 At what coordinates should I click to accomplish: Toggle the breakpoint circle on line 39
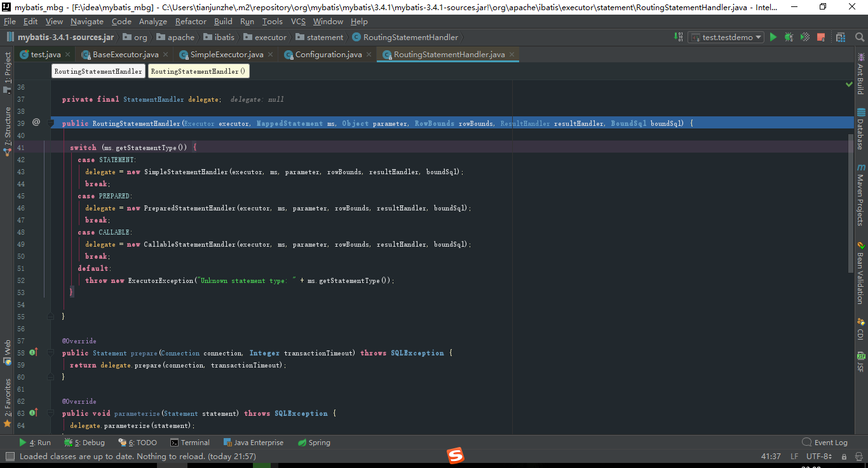tap(36, 123)
